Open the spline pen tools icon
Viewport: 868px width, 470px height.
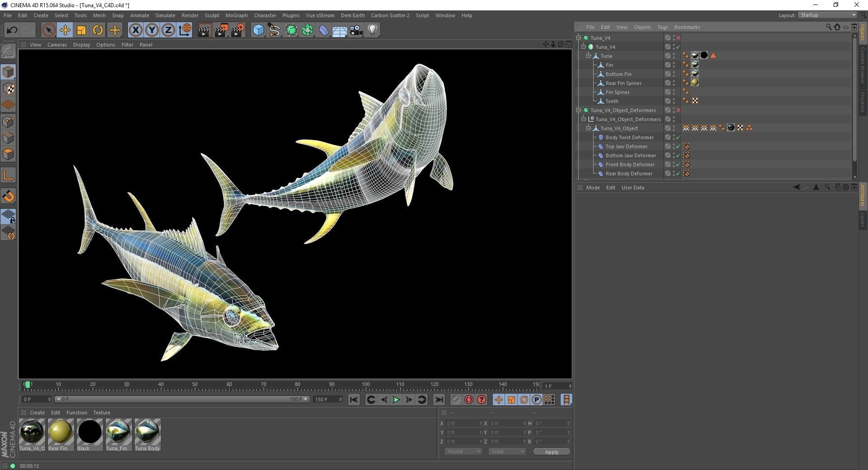[274, 30]
